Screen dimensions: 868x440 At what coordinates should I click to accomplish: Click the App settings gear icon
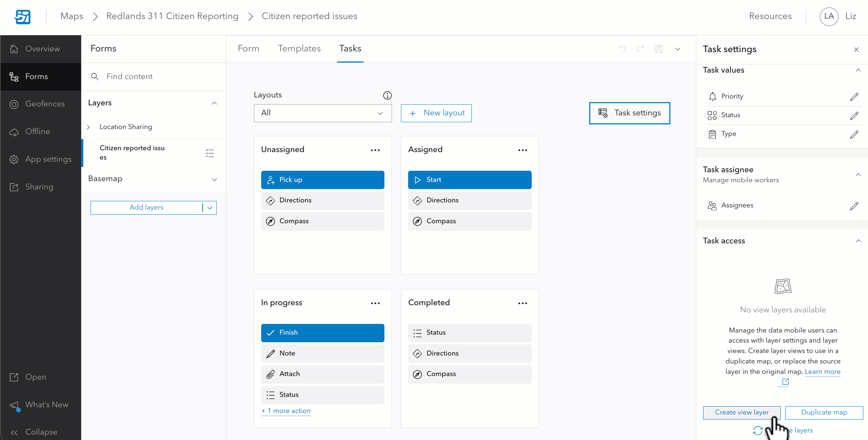tap(14, 159)
